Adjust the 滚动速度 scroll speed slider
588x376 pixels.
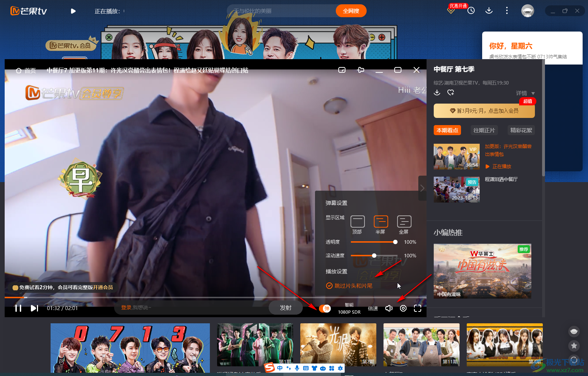click(374, 256)
